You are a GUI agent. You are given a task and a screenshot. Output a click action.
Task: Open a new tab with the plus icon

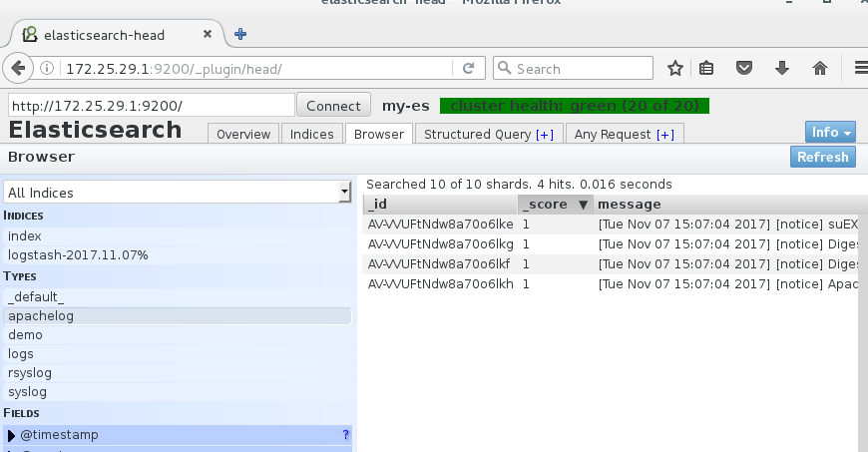[x=240, y=34]
